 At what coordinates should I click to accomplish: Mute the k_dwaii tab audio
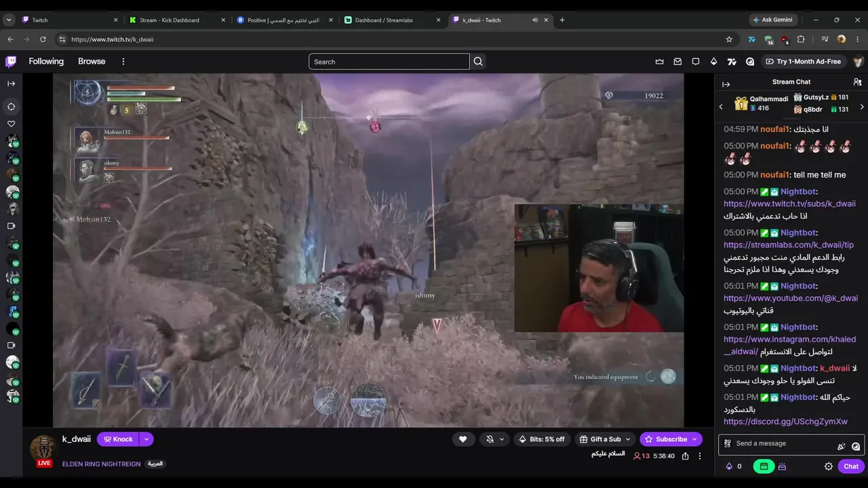[x=535, y=20]
